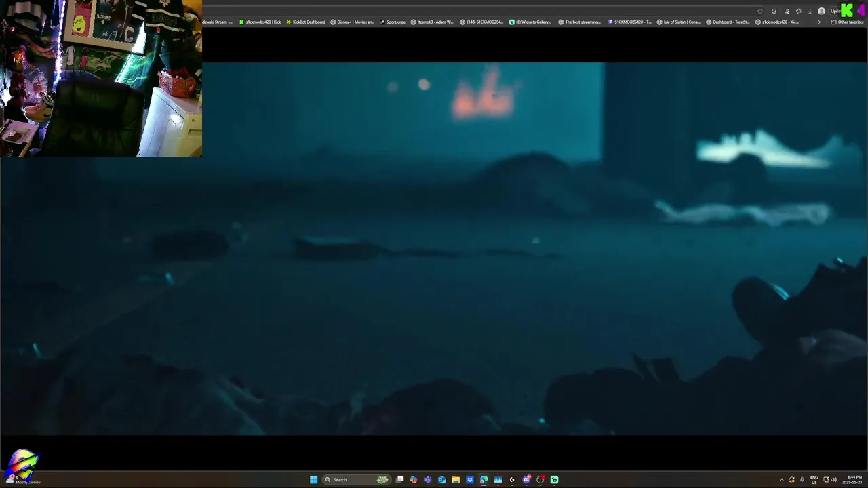Image resolution: width=868 pixels, height=488 pixels.
Task: Open the Logitech G HUB taskbar icon
Action: (x=512, y=480)
